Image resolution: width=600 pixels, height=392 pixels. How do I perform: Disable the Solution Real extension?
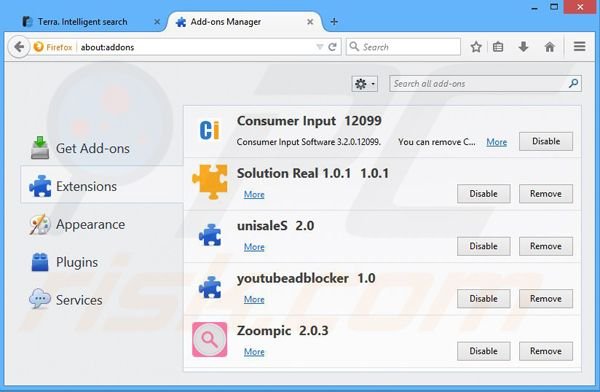pos(484,194)
